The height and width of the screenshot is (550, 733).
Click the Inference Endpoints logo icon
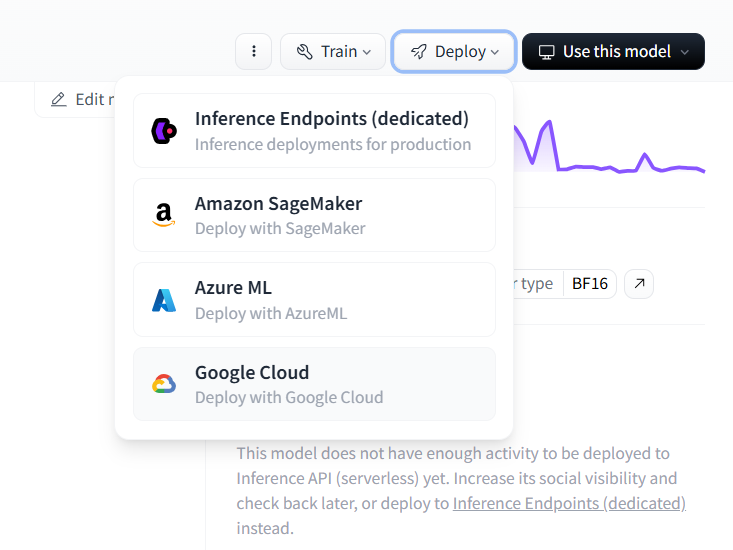pyautogui.click(x=164, y=130)
